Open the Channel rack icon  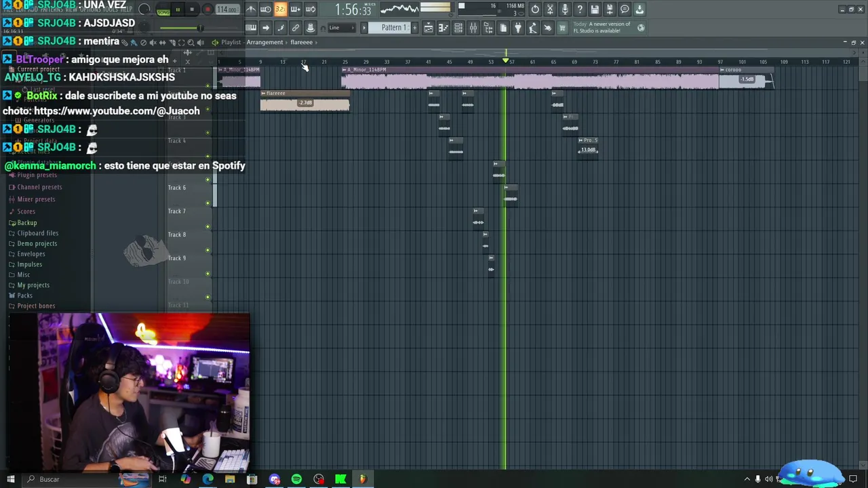pos(458,28)
